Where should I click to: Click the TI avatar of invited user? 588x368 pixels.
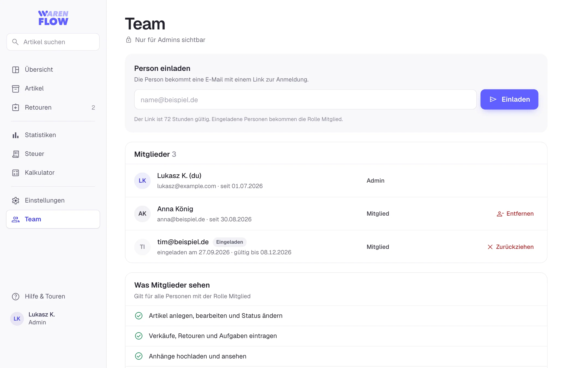pyautogui.click(x=142, y=247)
